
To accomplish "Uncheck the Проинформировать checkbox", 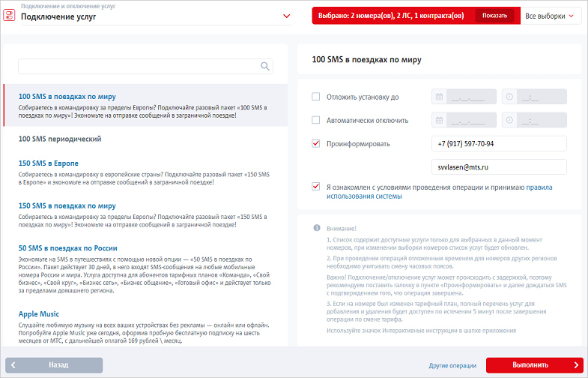I will 316,143.
